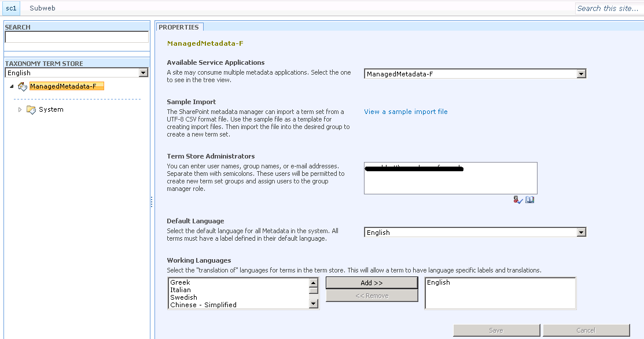
Task: Switch to the sc1 tab
Action: [x=11, y=8]
